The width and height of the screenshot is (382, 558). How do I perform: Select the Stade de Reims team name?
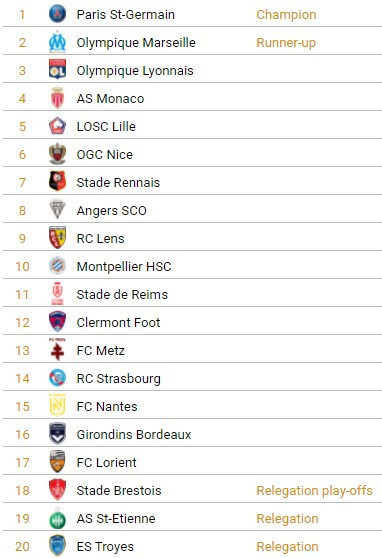tap(122, 295)
